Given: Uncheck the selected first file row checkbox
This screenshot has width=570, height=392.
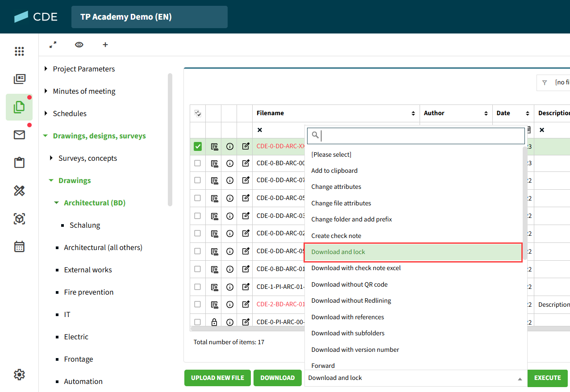Looking at the screenshot, I should (198, 146).
